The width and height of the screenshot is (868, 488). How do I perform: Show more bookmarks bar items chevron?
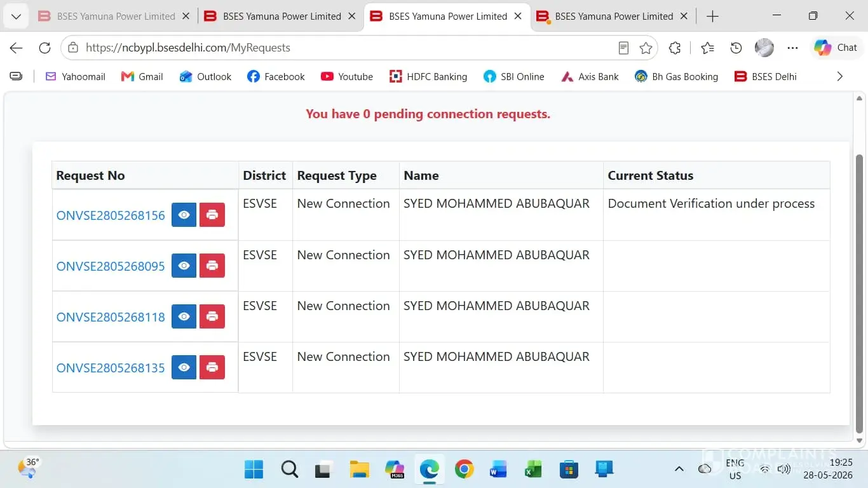click(x=839, y=76)
